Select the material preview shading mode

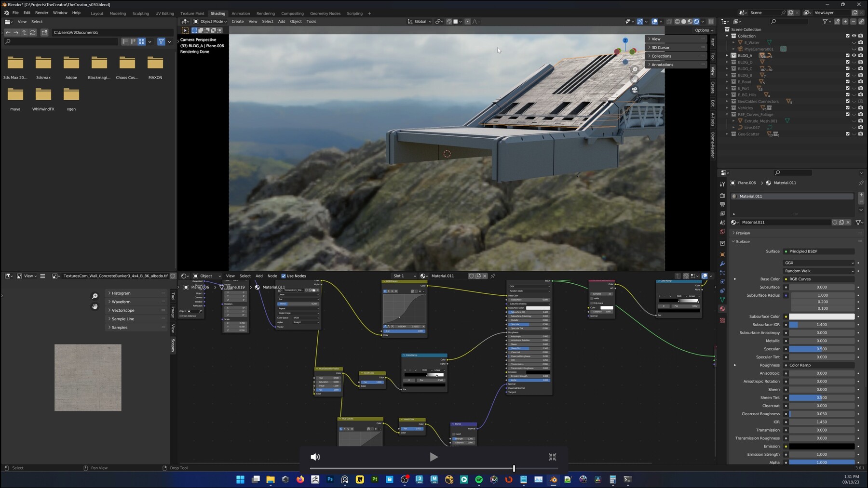(690, 21)
